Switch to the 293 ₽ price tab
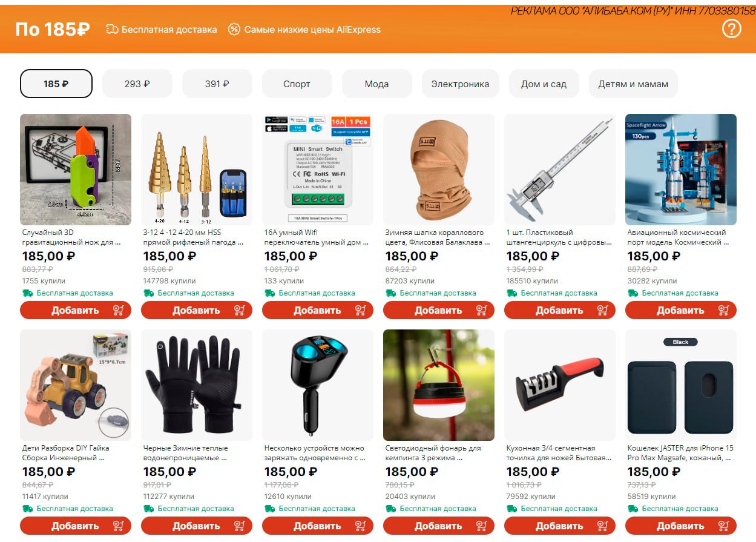 (137, 84)
